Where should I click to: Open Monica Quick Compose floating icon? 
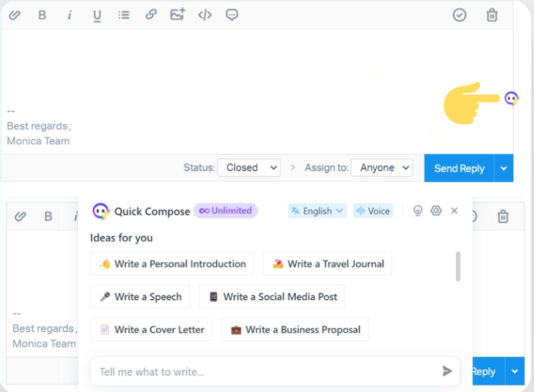512,99
